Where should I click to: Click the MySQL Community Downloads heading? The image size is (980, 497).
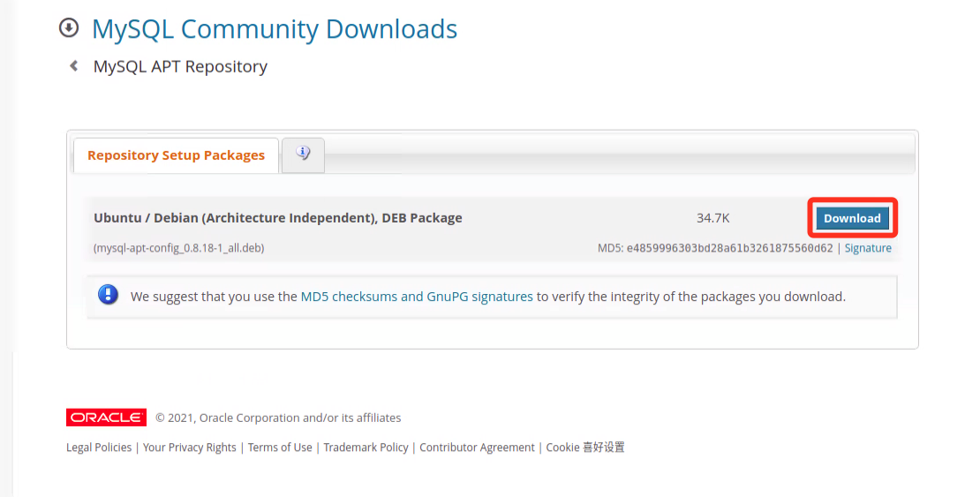[275, 29]
